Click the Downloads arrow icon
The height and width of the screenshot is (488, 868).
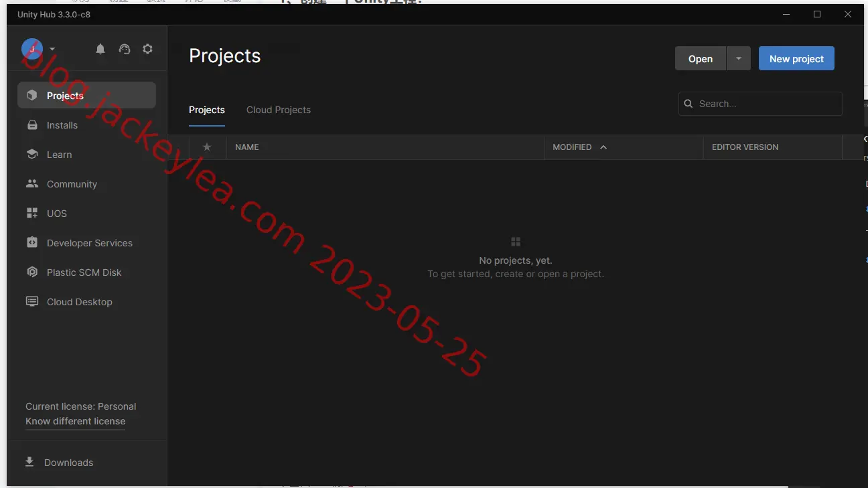tap(29, 463)
